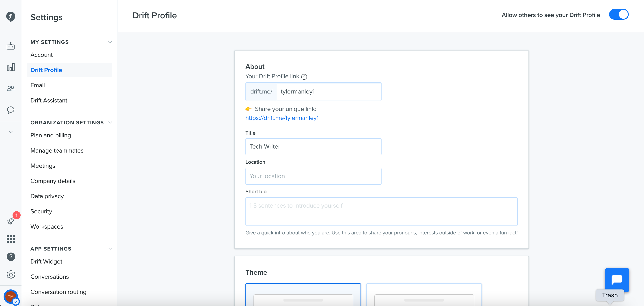Open Drift Assistant settings

tap(49, 101)
